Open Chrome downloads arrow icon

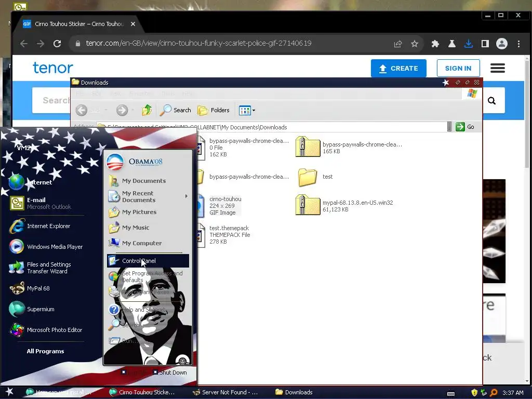coord(468,44)
